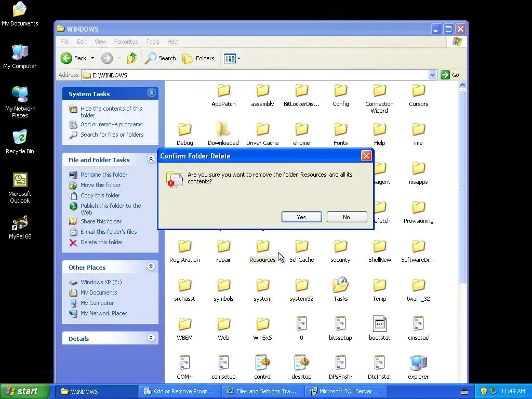
Task: Open the View menu
Action: click(x=100, y=42)
